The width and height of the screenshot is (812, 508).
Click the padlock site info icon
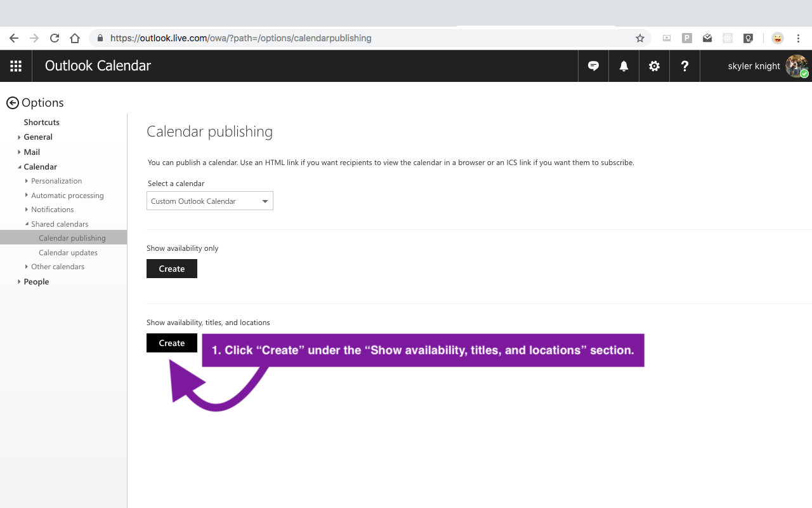[100, 38]
